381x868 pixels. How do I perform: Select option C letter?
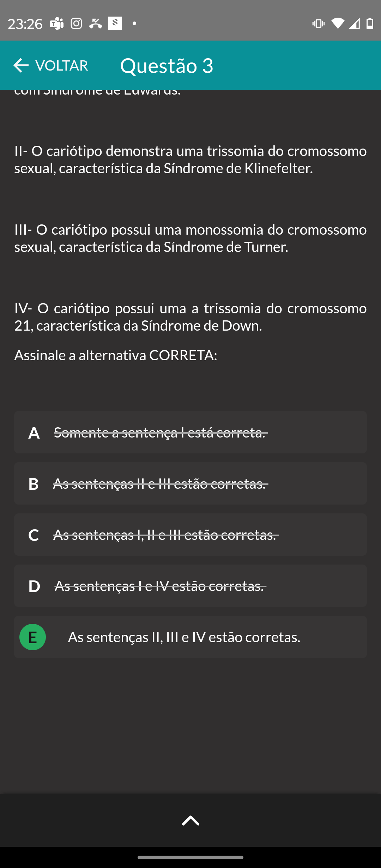(x=34, y=535)
